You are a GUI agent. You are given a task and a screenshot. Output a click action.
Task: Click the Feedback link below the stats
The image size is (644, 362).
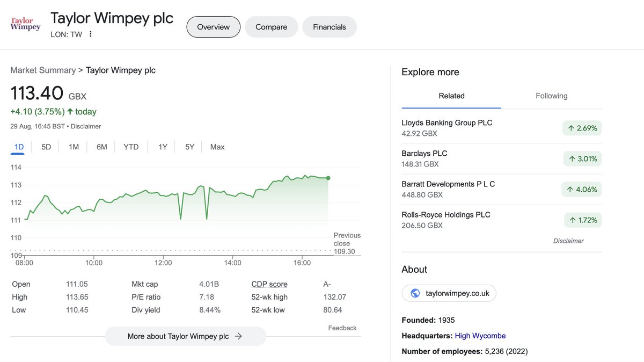point(342,328)
